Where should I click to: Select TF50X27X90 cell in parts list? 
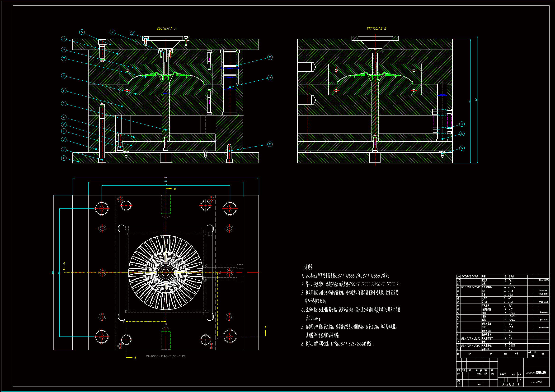coord(470,277)
